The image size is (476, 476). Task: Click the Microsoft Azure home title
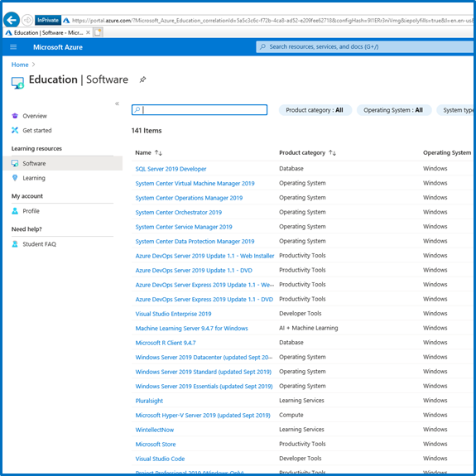coord(58,47)
